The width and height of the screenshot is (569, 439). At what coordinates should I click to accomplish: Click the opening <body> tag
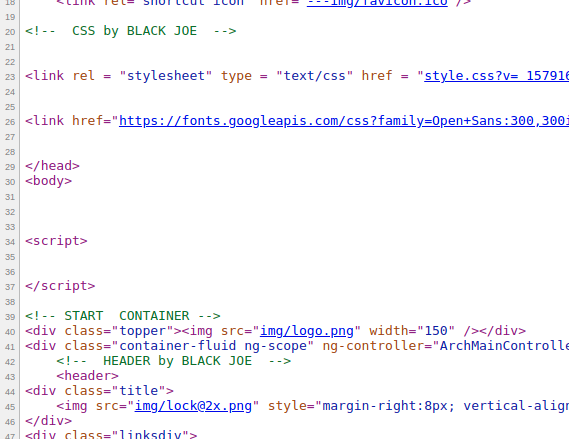(48, 181)
